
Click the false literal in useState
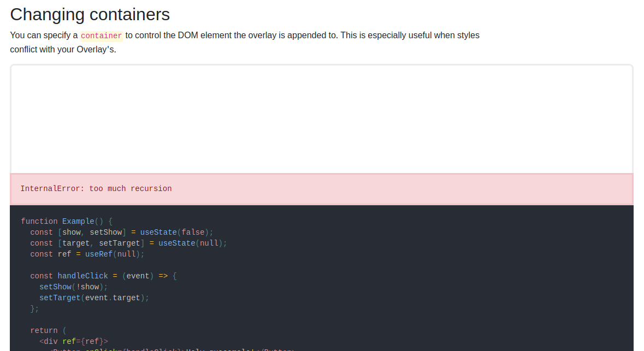tap(193, 232)
